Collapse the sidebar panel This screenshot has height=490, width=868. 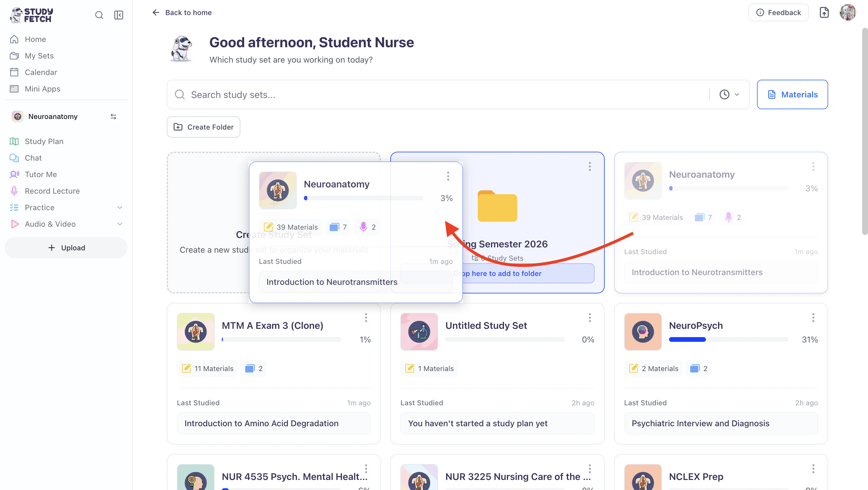(119, 15)
